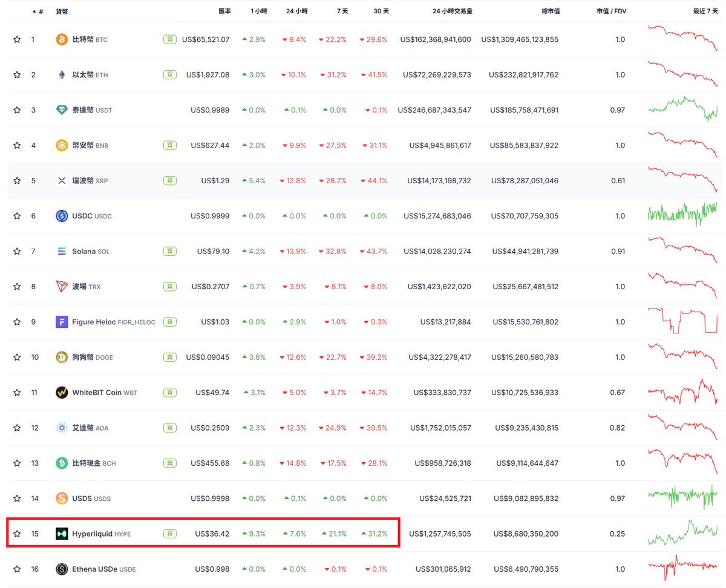Sort by 24 小時交易量 column
The height and width of the screenshot is (588, 726).
pos(451,11)
